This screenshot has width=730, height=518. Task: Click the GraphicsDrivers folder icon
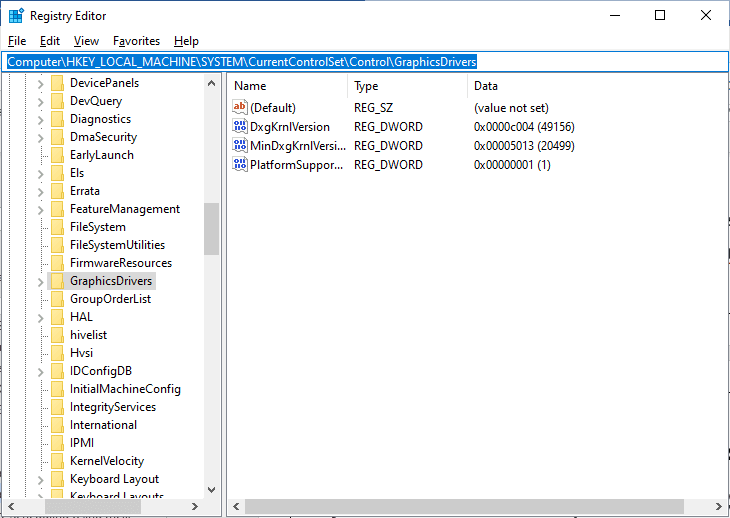click(x=57, y=281)
